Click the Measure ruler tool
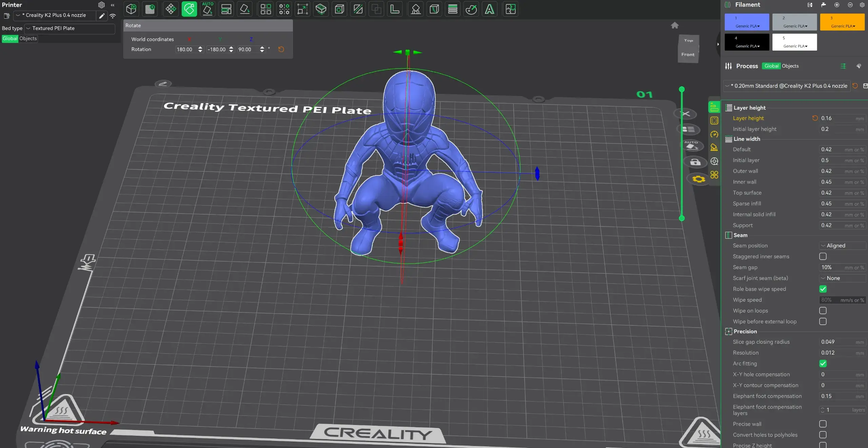The width and height of the screenshot is (868, 448). [395, 9]
